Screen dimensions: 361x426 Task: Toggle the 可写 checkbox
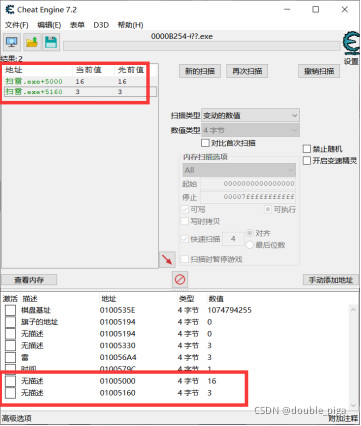184,209
